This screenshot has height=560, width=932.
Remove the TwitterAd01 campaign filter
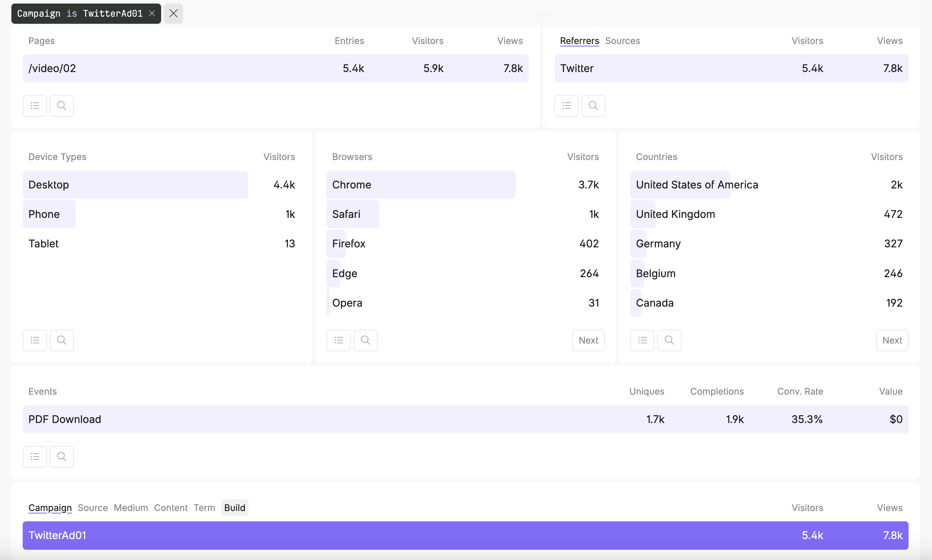152,13
